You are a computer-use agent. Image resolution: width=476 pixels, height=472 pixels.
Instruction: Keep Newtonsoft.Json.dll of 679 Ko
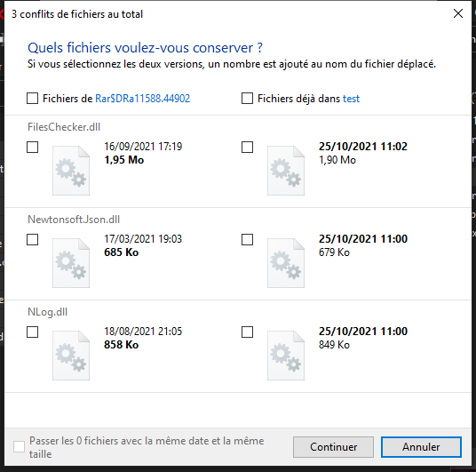pyautogui.click(x=247, y=239)
